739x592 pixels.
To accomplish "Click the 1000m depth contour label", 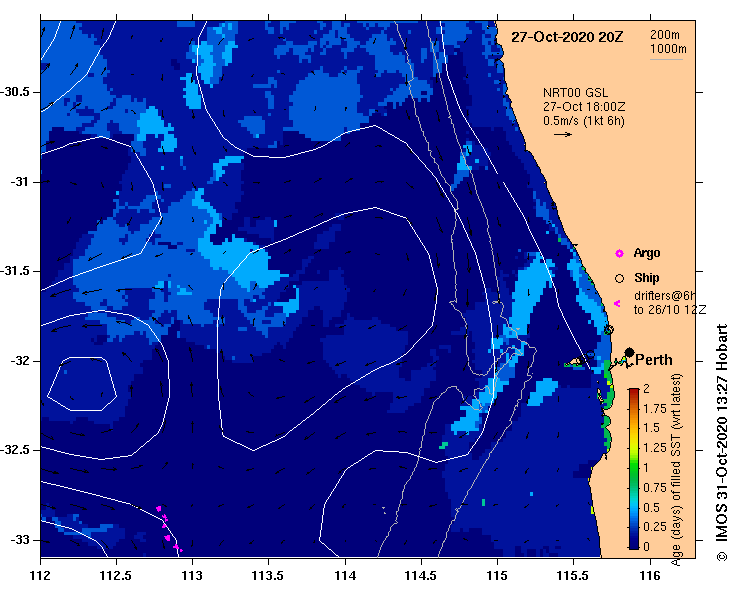I will [x=668, y=49].
